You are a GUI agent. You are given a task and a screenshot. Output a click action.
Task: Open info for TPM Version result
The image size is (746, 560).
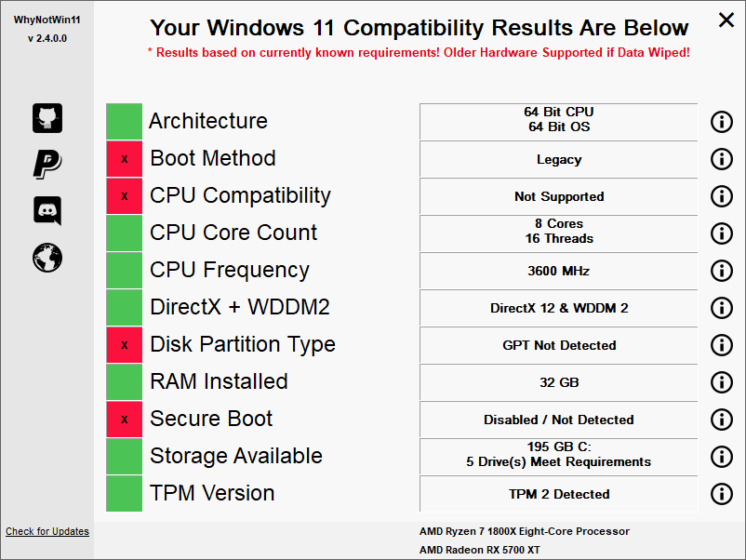click(x=722, y=494)
